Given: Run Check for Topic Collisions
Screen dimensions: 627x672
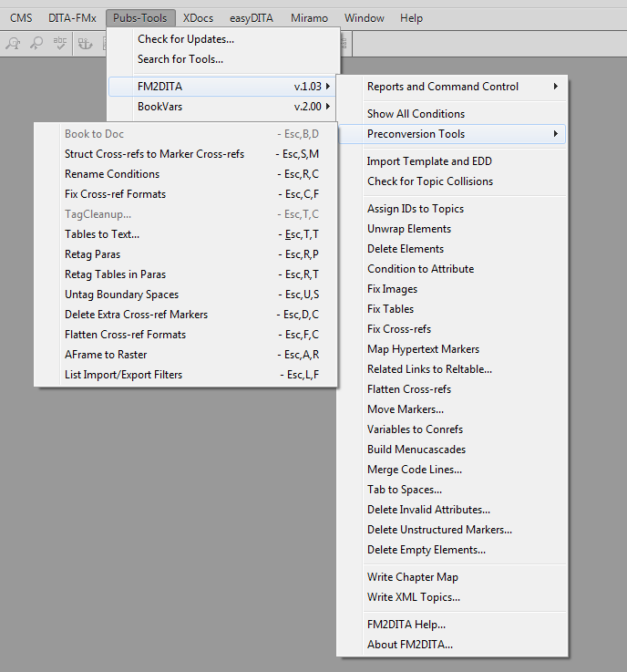Looking at the screenshot, I should pyautogui.click(x=452, y=181).
